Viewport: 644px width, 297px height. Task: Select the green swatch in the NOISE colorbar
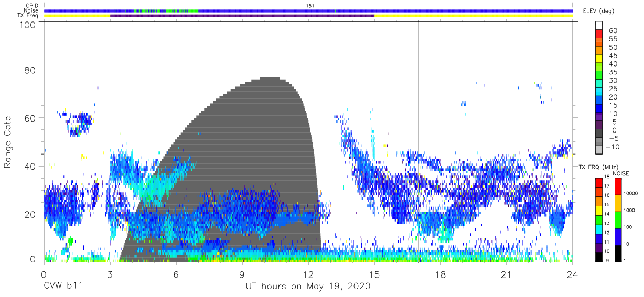[x=618, y=220]
